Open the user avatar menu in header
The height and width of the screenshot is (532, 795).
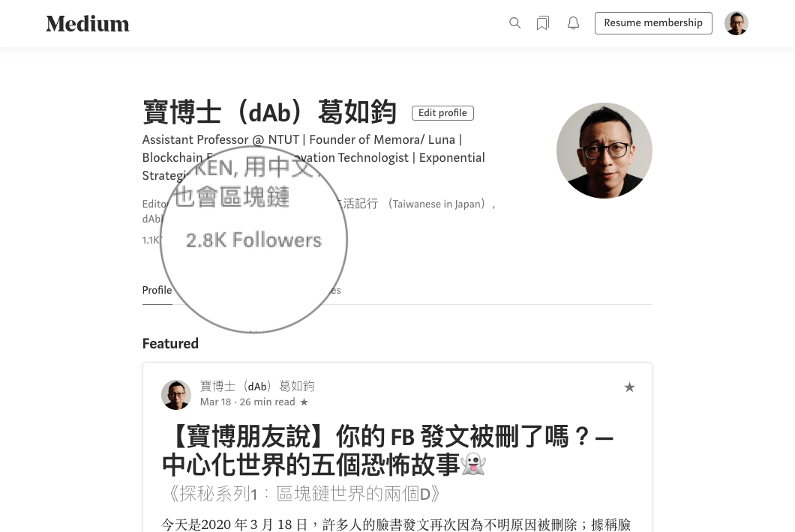click(x=736, y=23)
